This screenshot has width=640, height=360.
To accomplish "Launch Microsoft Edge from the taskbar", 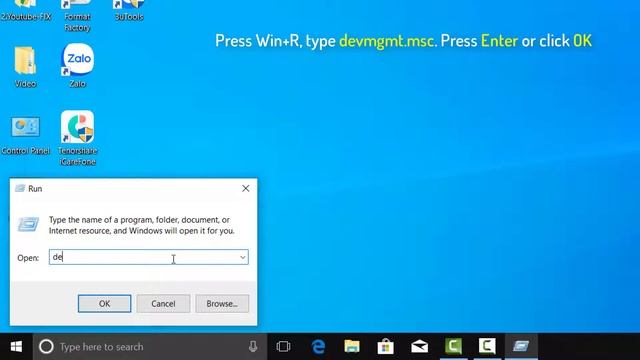I will point(318,347).
